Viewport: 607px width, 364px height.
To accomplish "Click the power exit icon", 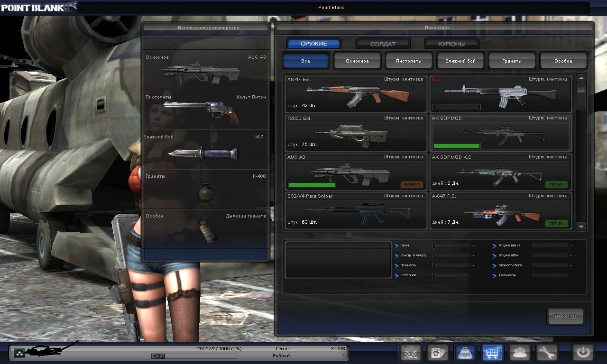I will [x=583, y=353].
